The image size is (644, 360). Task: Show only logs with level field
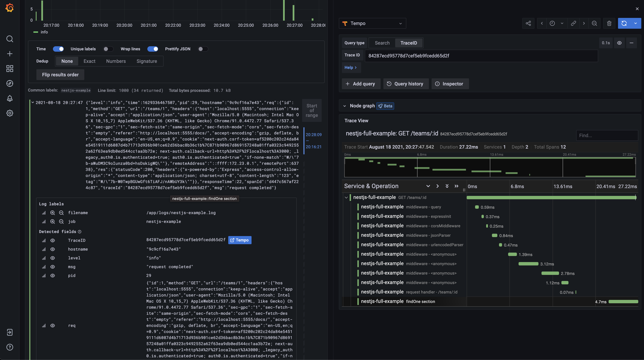[52, 258]
